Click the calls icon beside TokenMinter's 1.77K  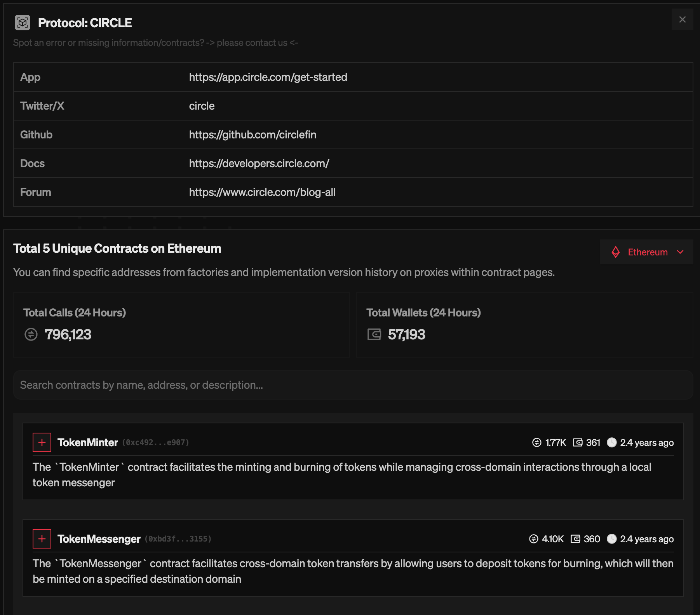coord(536,442)
